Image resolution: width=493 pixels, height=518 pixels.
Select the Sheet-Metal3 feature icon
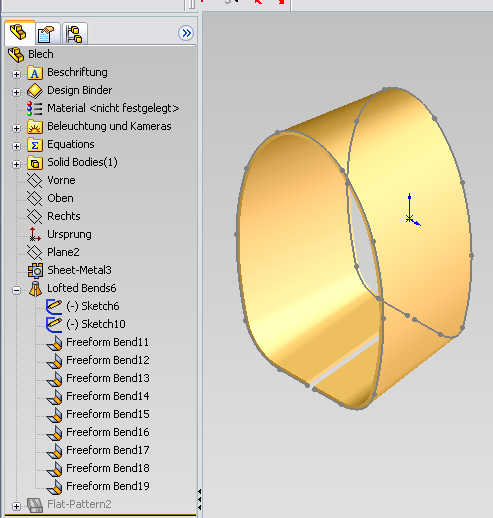coord(35,270)
